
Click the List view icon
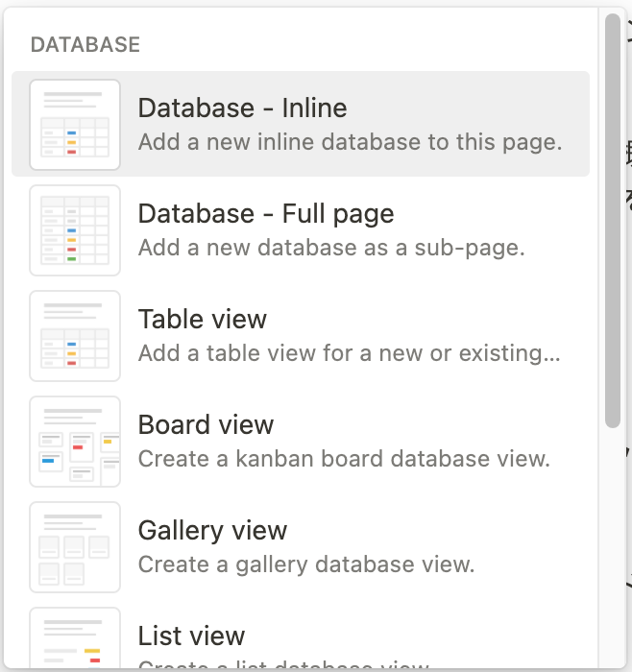pyautogui.click(x=75, y=639)
